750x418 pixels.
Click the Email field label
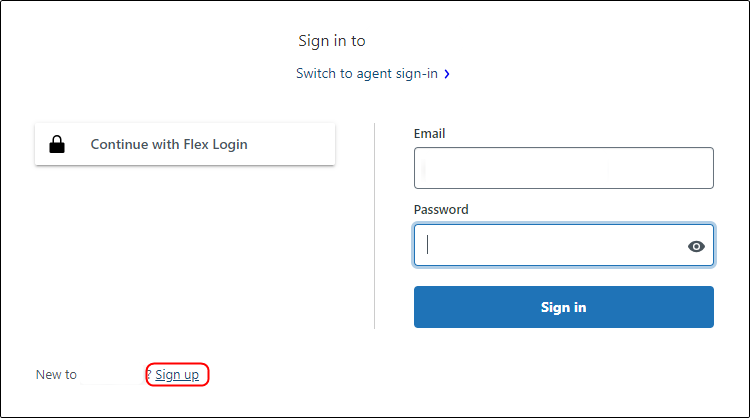point(430,134)
